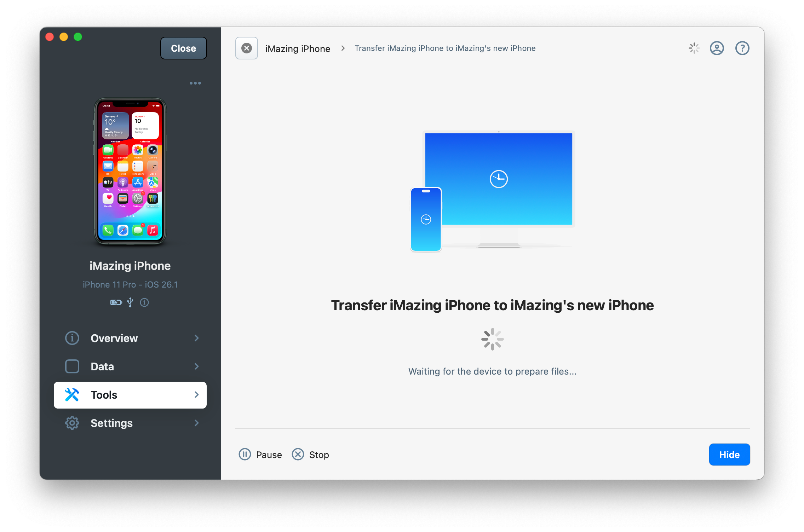This screenshot has width=804, height=532.
Task: Open help via the question mark icon
Action: 742,48
